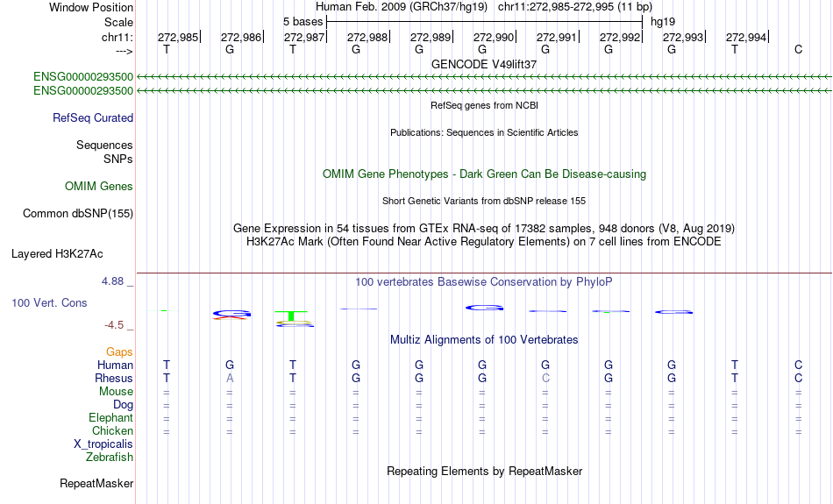
Task: Open the RepeatMasker track label
Action: click(96, 483)
